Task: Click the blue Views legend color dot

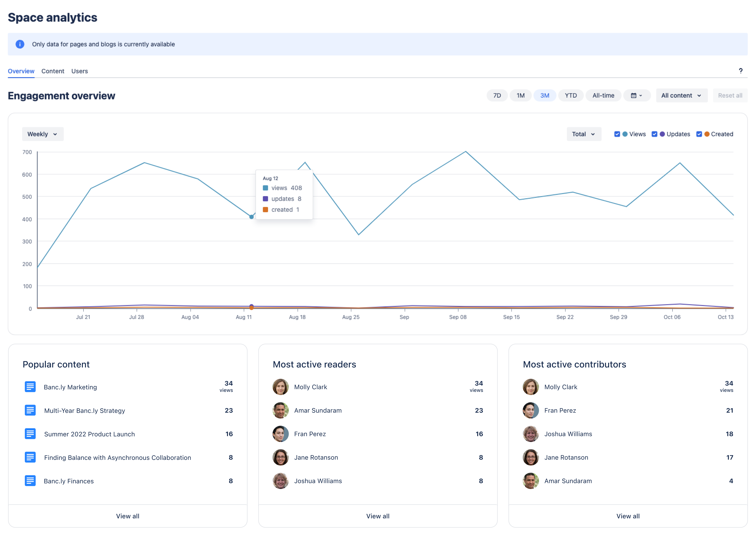Action: pos(625,134)
